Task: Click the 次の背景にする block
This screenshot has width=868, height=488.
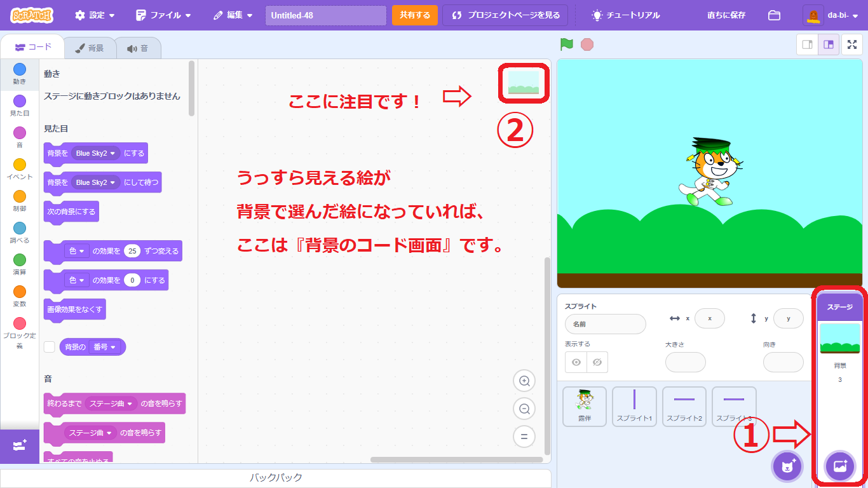Action: pyautogui.click(x=71, y=212)
